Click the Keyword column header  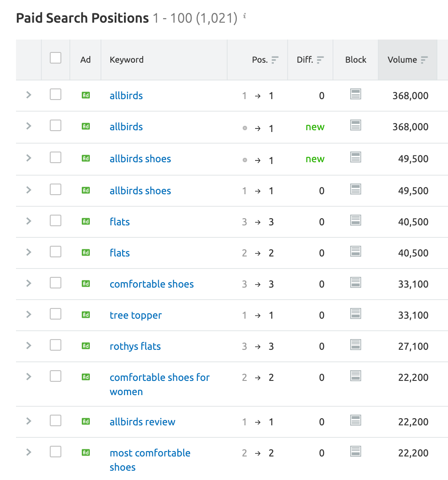click(127, 60)
